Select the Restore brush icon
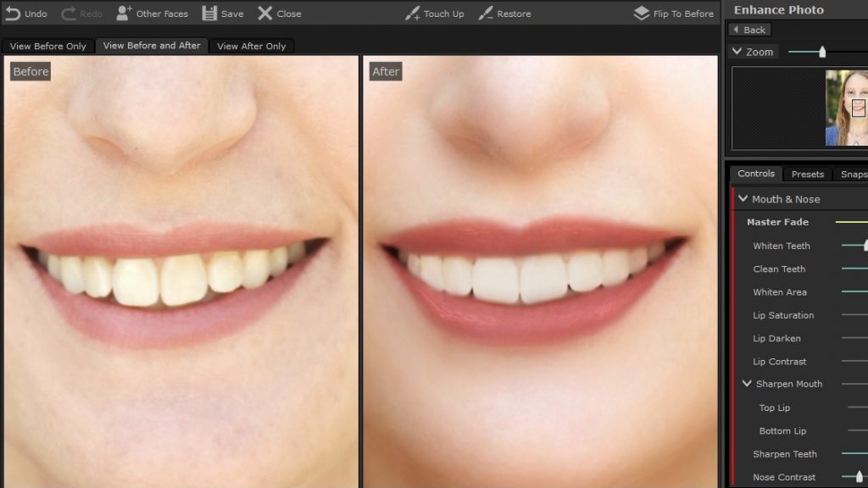Image resolution: width=868 pixels, height=488 pixels. (486, 14)
